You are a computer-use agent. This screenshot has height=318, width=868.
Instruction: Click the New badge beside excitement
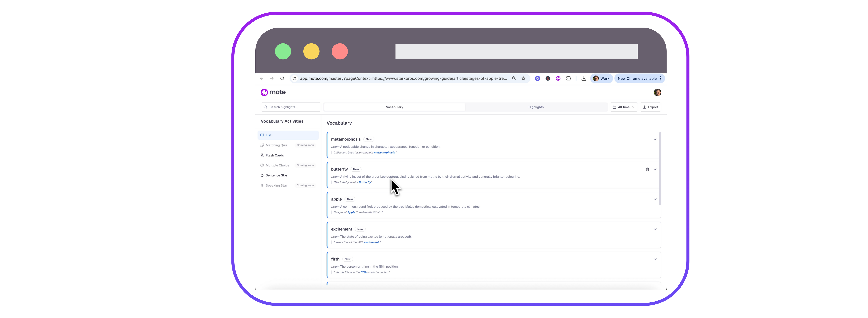(360, 229)
